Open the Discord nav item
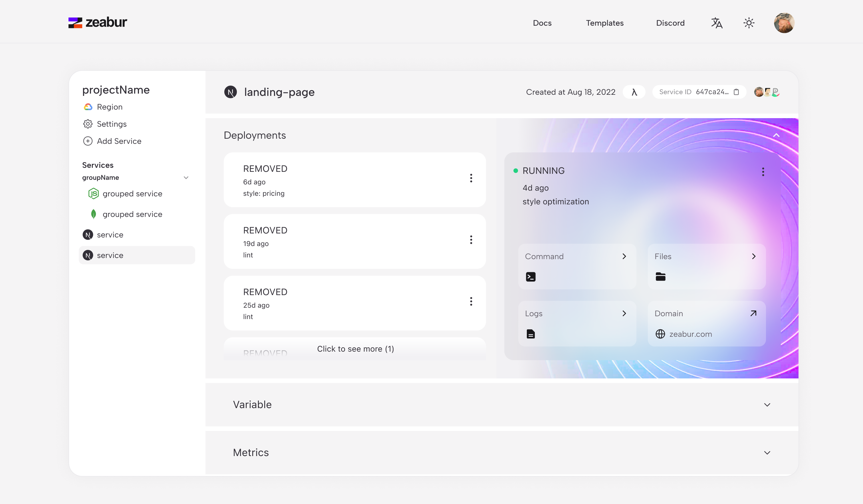This screenshot has height=504, width=863. tap(671, 23)
